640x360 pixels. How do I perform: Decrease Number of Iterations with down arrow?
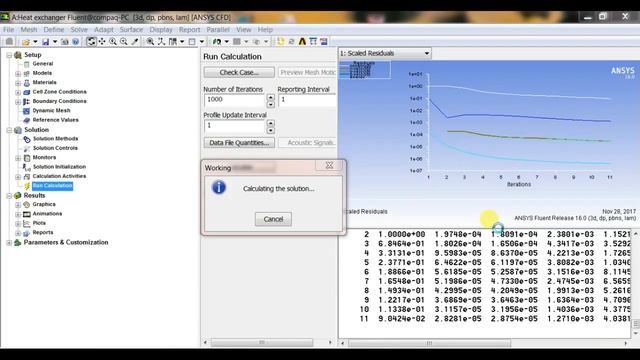[x=271, y=104]
